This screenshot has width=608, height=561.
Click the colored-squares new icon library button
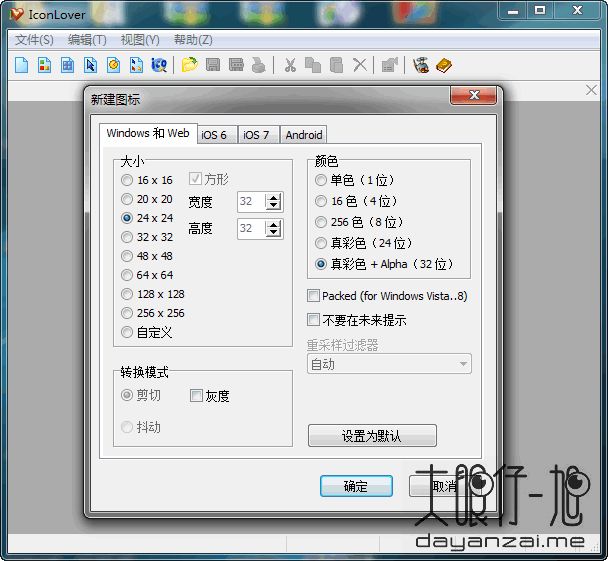44,65
